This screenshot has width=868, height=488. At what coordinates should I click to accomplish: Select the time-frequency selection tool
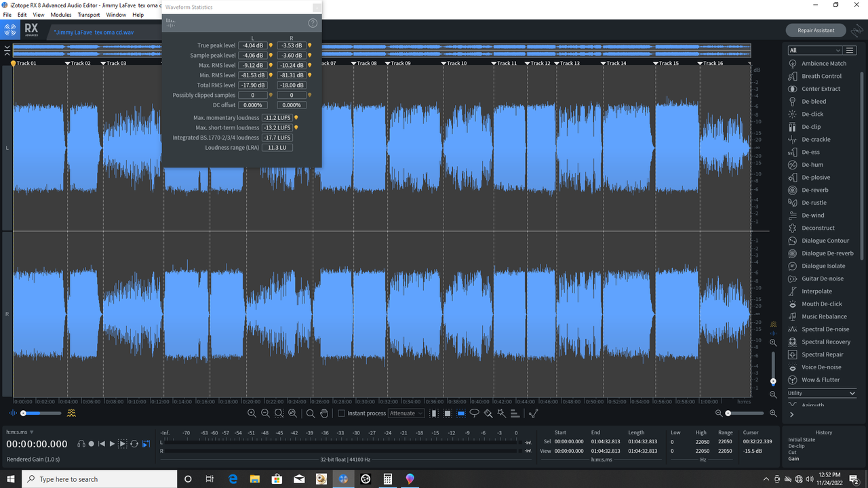point(448,413)
